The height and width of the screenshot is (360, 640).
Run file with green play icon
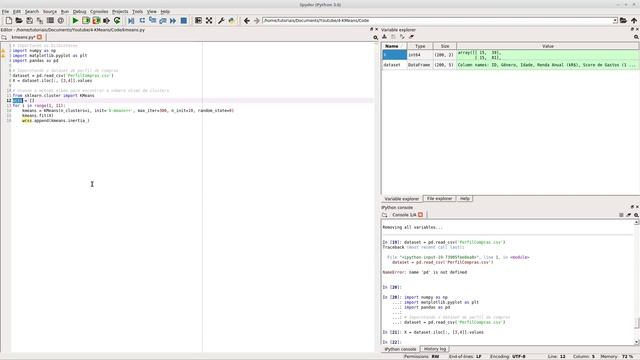pyautogui.click(x=75, y=20)
